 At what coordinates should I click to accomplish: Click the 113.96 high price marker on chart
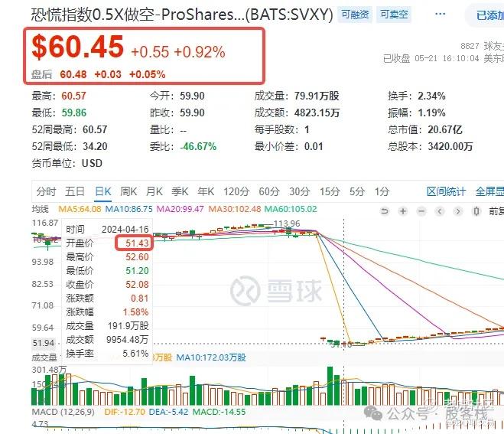point(287,224)
